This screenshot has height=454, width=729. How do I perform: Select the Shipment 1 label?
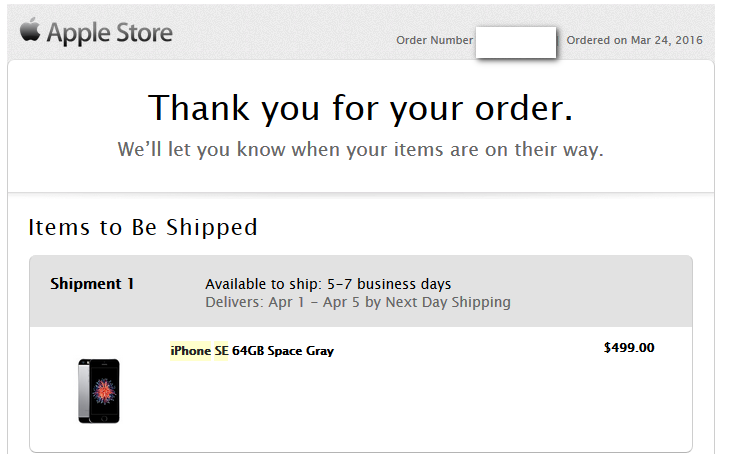click(x=92, y=284)
